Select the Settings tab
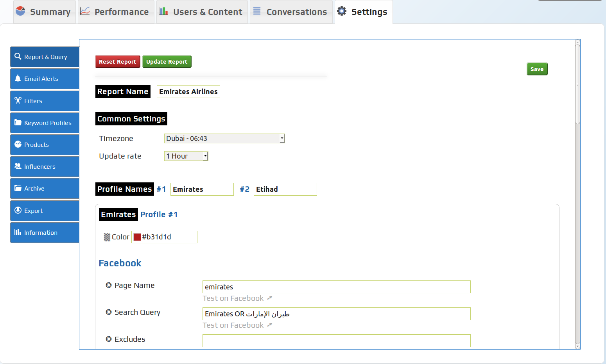Image resolution: width=606 pixels, height=364 pixels. coord(364,12)
